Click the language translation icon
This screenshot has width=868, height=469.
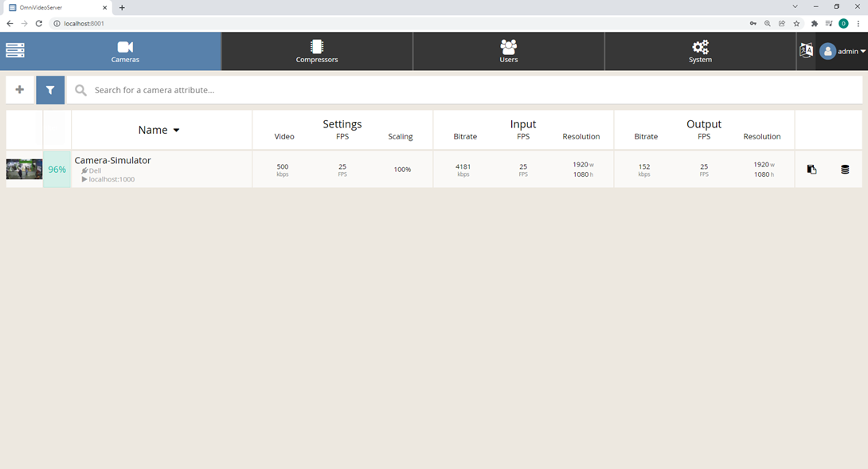pyautogui.click(x=806, y=50)
